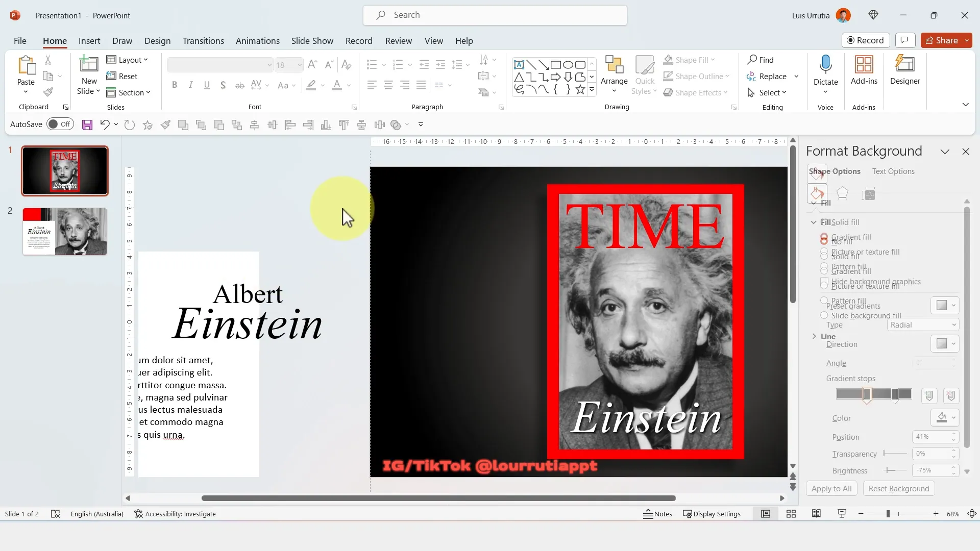The height and width of the screenshot is (551, 980).
Task: Click the Paste icon in Clipboard group
Action: pyautogui.click(x=26, y=65)
